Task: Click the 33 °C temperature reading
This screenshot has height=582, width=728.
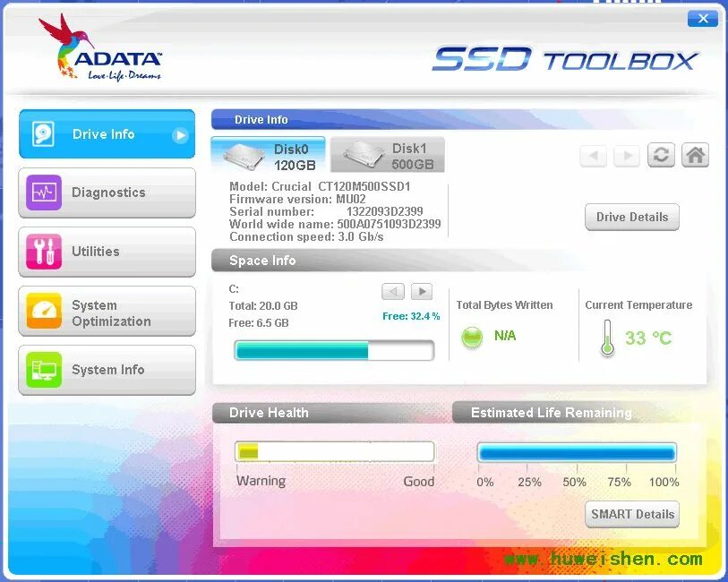Action: pos(648,338)
